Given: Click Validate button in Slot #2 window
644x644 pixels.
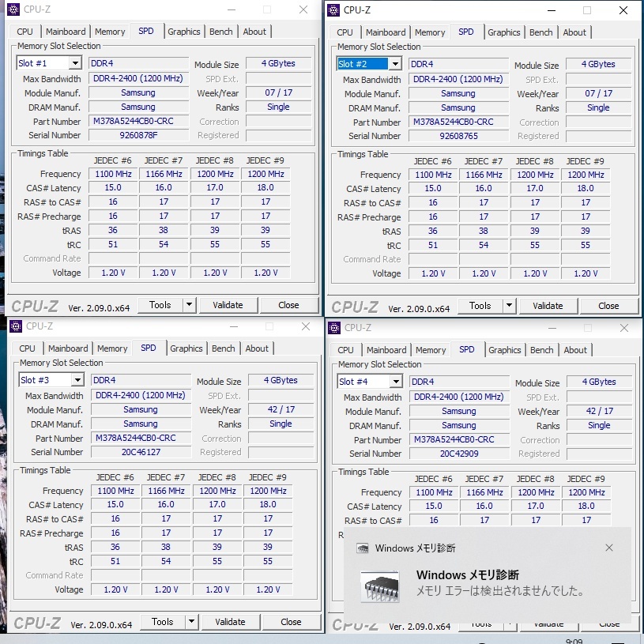Looking at the screenshot, I should pos(548,306).
